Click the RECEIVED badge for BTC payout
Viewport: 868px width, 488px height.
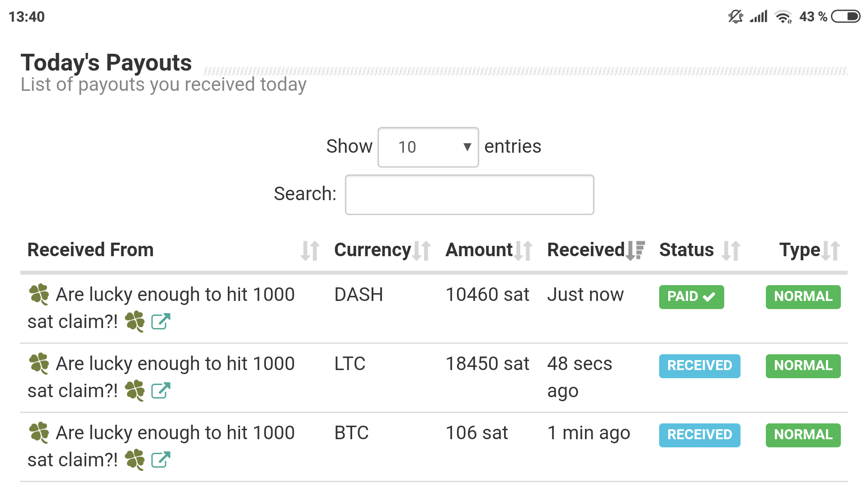point(699,435)
